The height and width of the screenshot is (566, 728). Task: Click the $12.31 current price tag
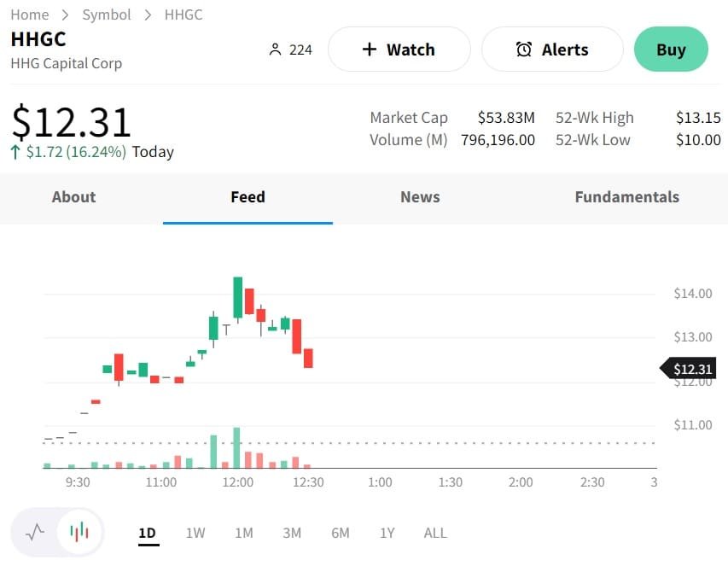(691, 369)
